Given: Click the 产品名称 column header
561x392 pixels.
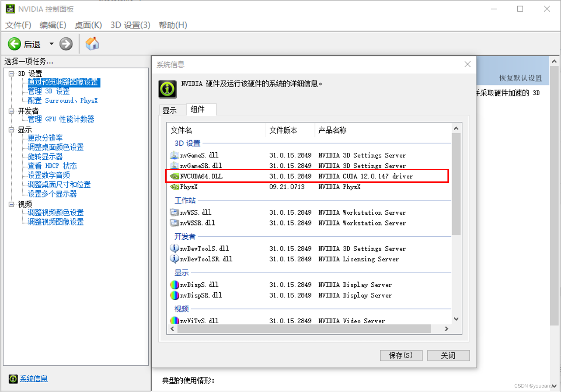Looking at the screenshot, I should pyautogui.click(x=383, y=130).
